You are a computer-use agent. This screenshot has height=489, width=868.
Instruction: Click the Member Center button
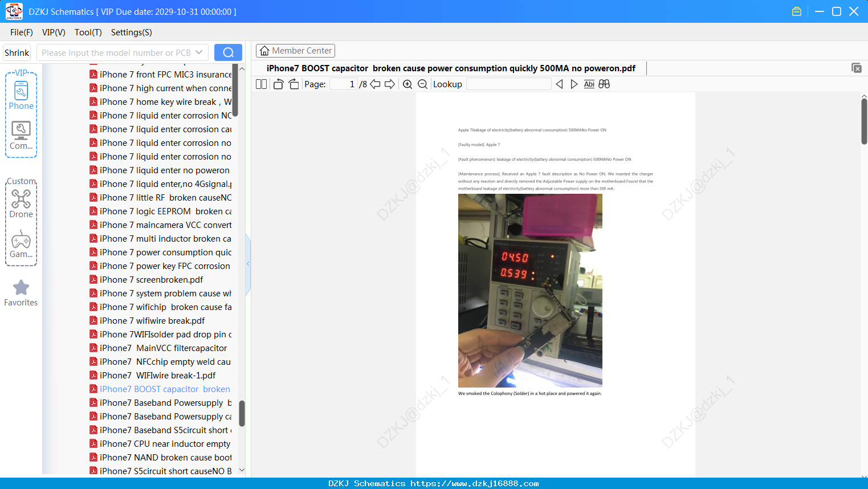click(295, 51)
